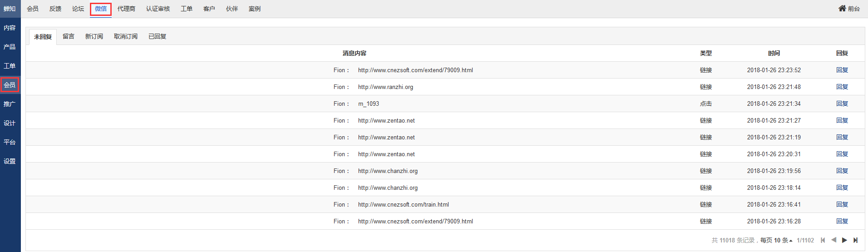Open 产品 in the left sidebar
This screenshot has height=252, width=868.
coord(10,47)
